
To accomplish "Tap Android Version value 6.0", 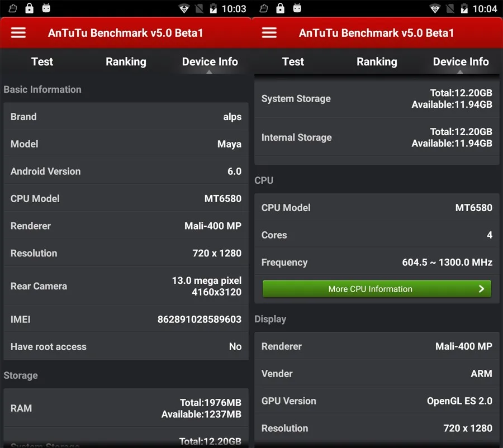I will point(235,171).
